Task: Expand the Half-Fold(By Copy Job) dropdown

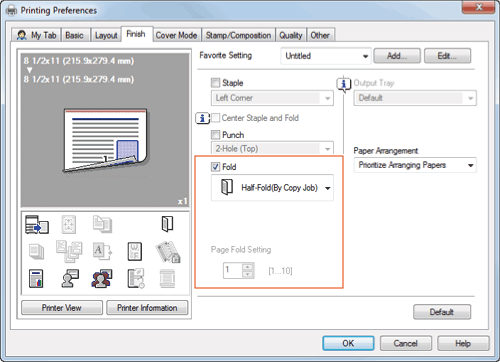Action: tap(272, 188)
